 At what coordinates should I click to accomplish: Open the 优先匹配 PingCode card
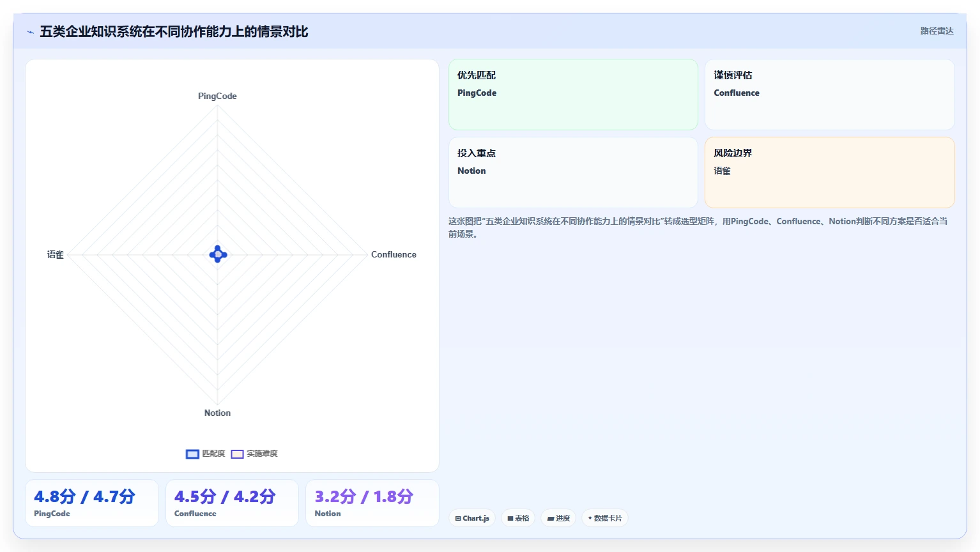pyautogui.click(x=573, y=95)
